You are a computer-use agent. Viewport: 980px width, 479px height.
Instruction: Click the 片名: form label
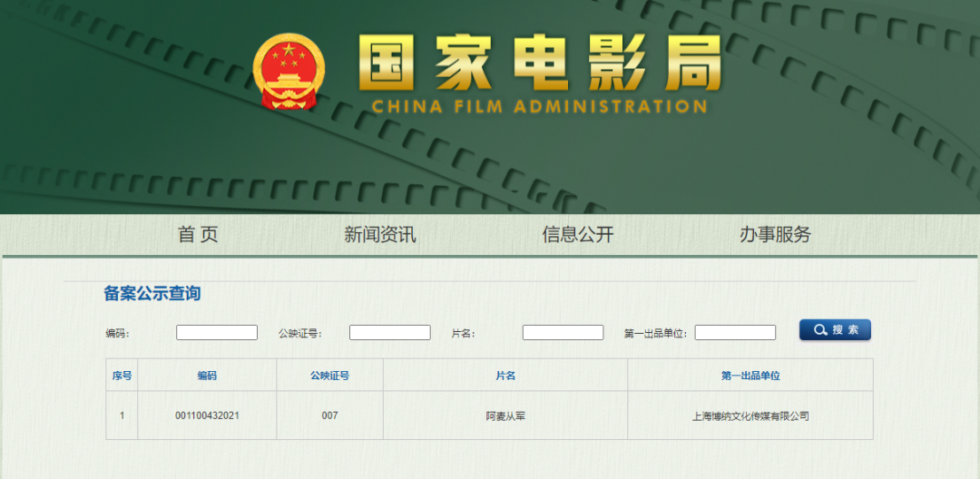click(463, 334)
